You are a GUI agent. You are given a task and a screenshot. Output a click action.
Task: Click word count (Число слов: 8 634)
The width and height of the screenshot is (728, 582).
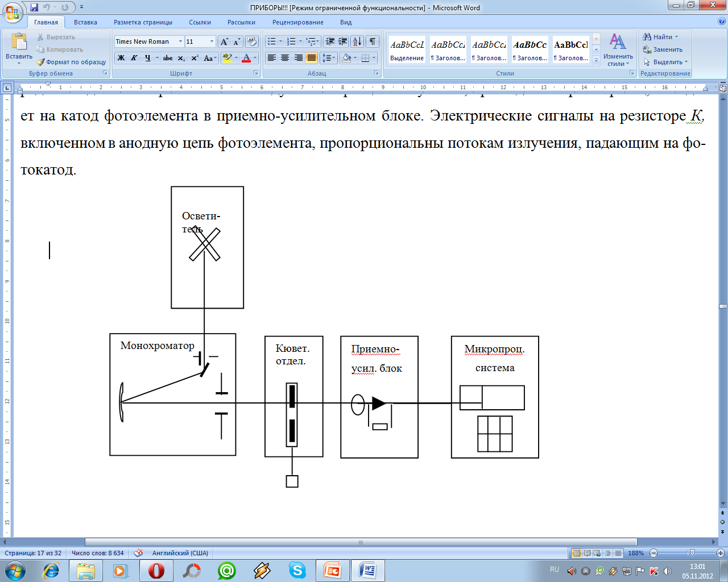98,553
